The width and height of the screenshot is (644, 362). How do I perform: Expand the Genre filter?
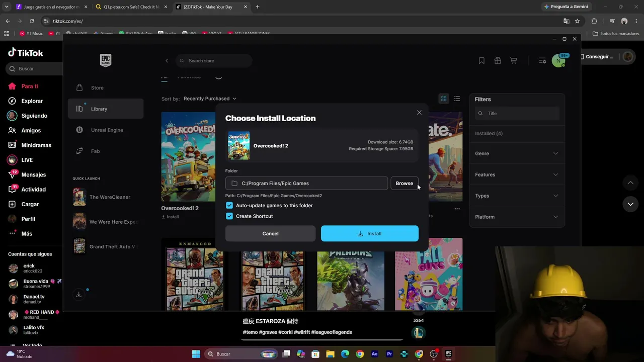(x=517, y=153)
